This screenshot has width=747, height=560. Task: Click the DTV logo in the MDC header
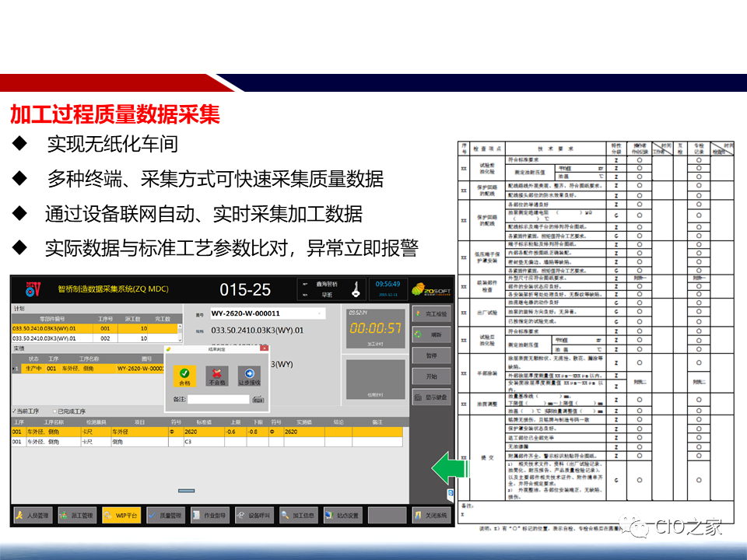point(33,289)
